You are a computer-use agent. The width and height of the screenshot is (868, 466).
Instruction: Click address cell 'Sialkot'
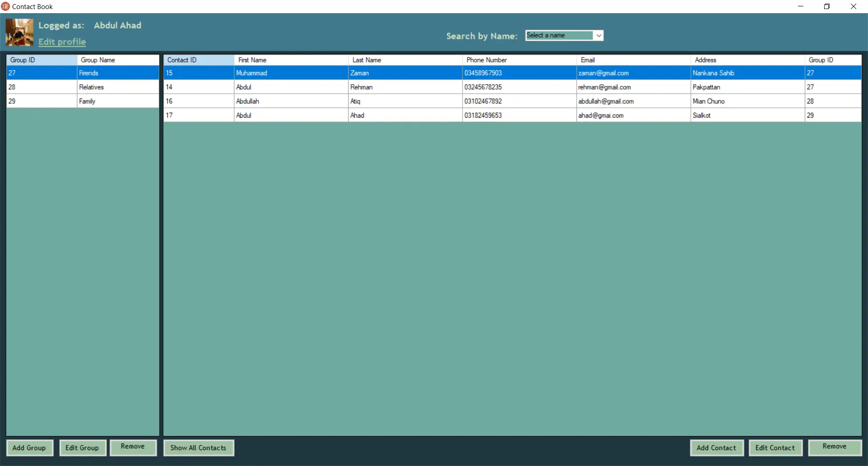[748, 115]
